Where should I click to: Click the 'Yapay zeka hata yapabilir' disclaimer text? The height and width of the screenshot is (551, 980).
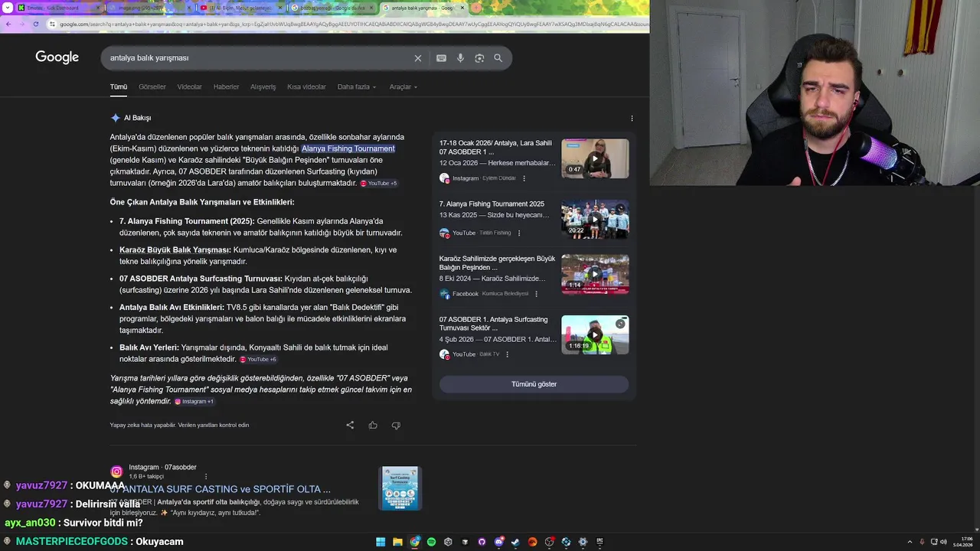point(179,425)
